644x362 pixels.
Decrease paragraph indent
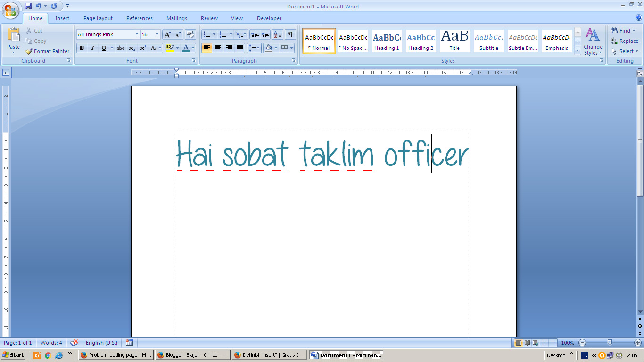(x=255, y=34)
